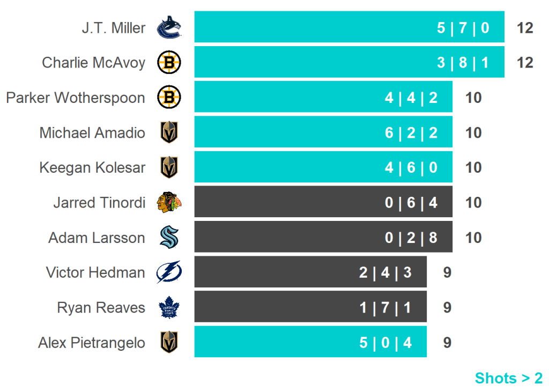Click the Adam Larsson player name
Image resolution: width=549 pixels, height=392 pixels.
[x=97, y=238]
